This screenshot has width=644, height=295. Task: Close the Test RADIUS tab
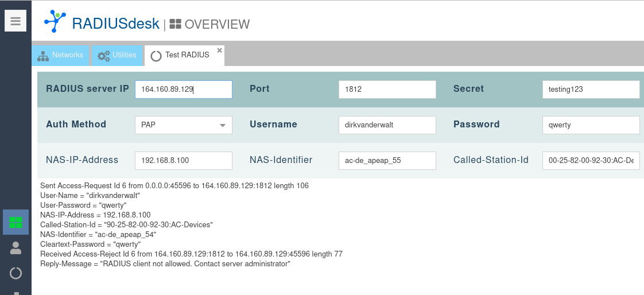pyautogui.click(x=219, y=51)
